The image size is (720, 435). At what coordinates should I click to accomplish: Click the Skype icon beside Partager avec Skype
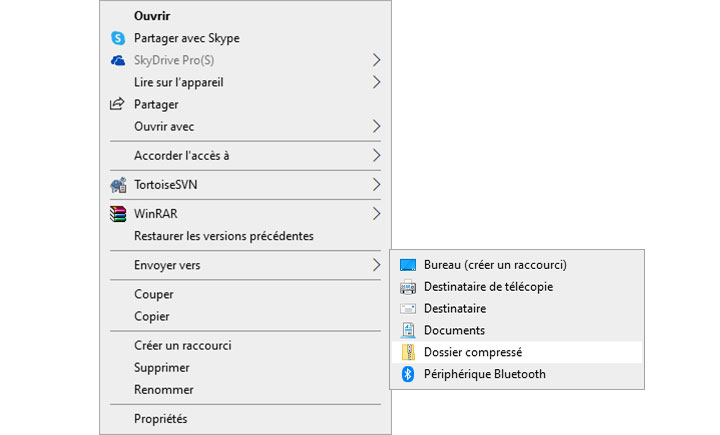point(117,38)
